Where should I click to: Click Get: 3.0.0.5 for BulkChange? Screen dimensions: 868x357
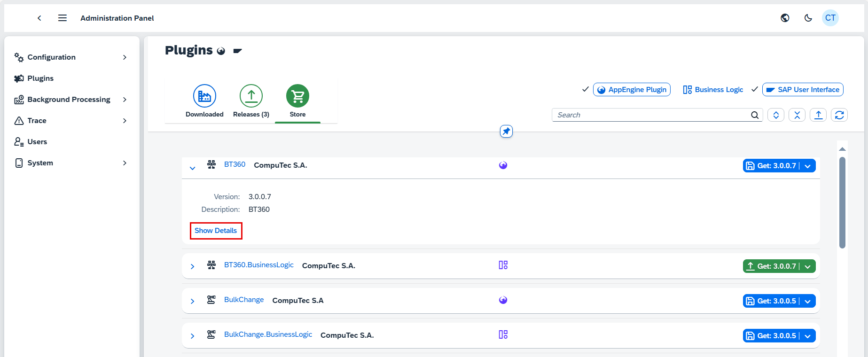pos(771,301)
